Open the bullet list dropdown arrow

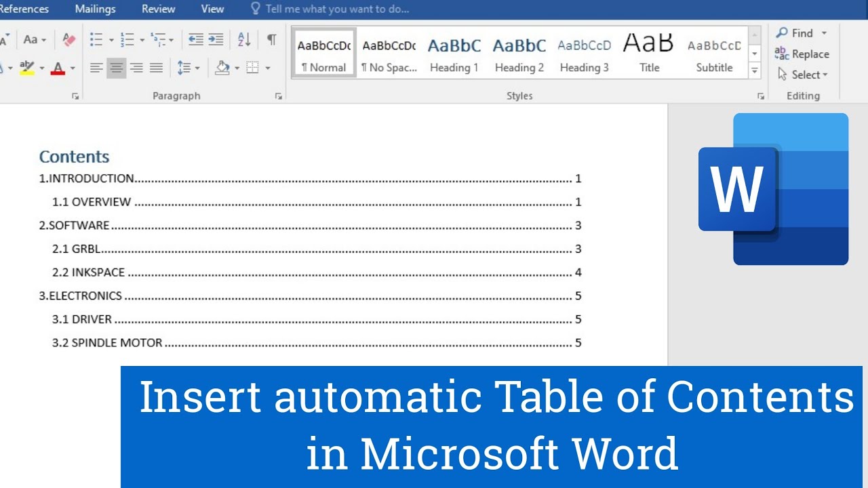[111, 40]
